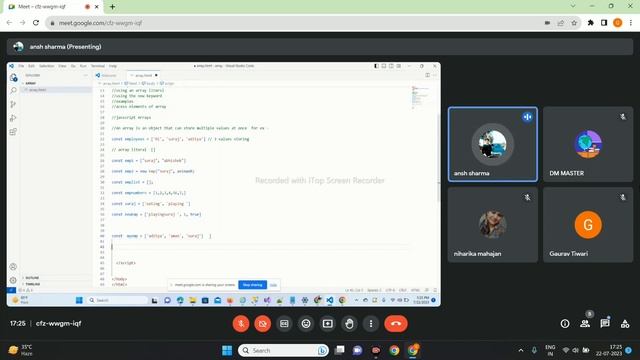640x360 pixels.
Task: Open ENG IN language selector in tray
Action: pos(550,350)
